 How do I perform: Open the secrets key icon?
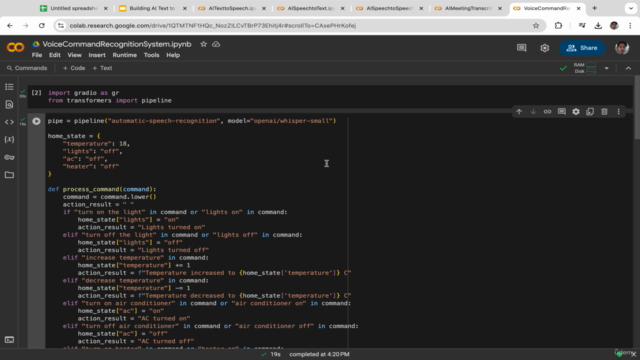coord(9,157)
